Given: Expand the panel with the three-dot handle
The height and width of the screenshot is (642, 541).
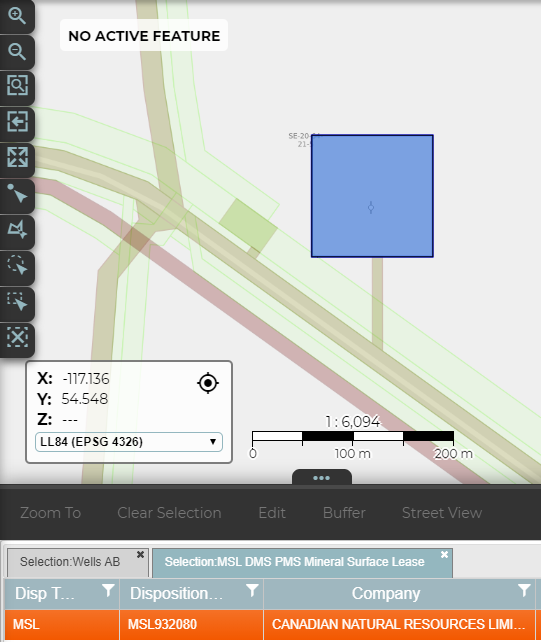Looking at the screenshot, I should click(x=321, y=478).
